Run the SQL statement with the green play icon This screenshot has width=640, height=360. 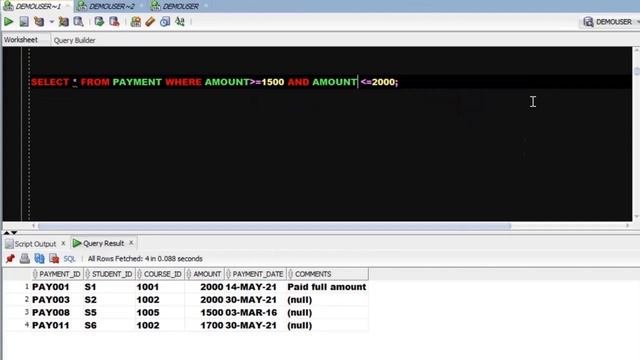8,22
